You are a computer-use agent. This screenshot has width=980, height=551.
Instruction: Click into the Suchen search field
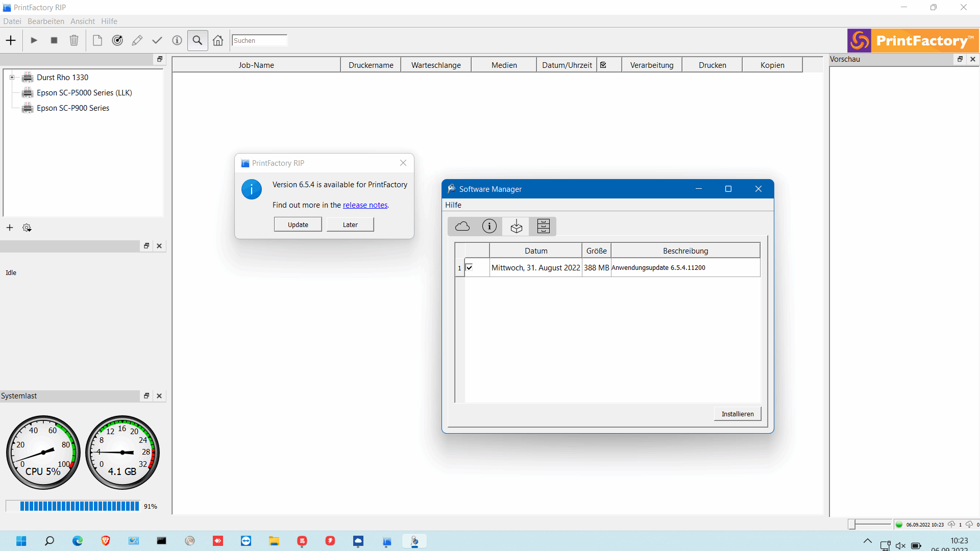[259, 40]
